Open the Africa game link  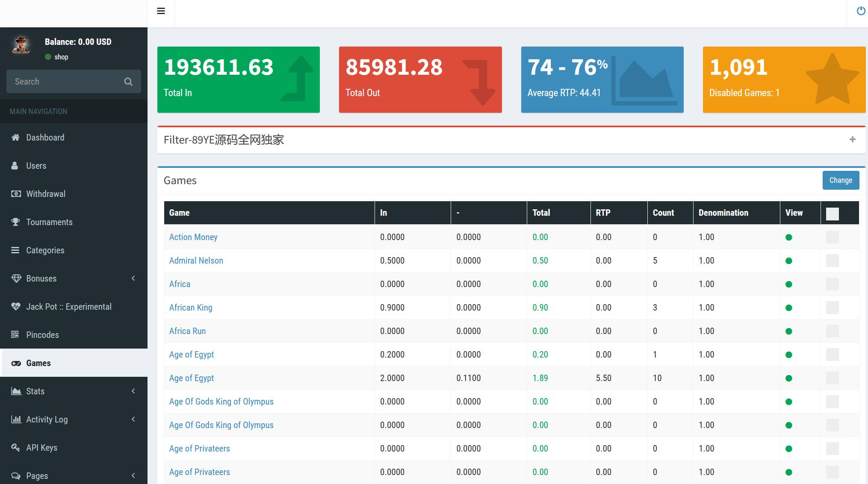pos(180,284)
